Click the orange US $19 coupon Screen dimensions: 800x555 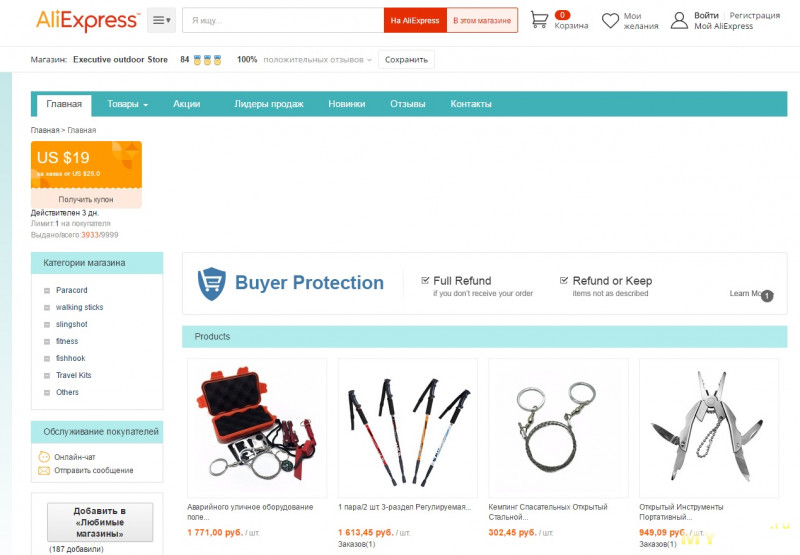point(86,165)
